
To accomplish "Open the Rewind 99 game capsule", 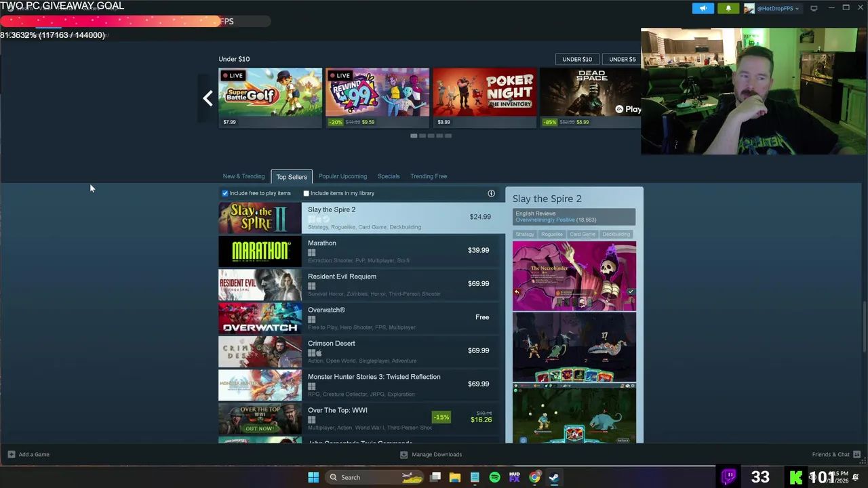I will click(x=377, y=98).
